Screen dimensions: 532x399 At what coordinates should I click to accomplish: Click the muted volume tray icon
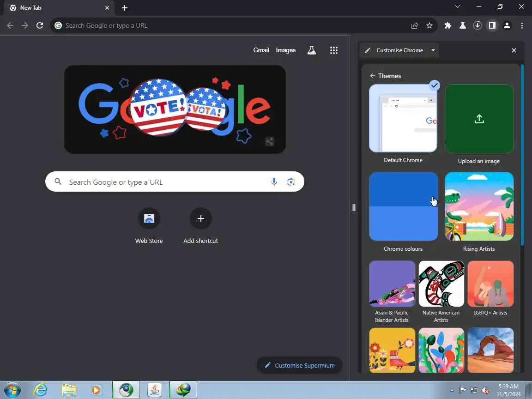coord(485,390)
